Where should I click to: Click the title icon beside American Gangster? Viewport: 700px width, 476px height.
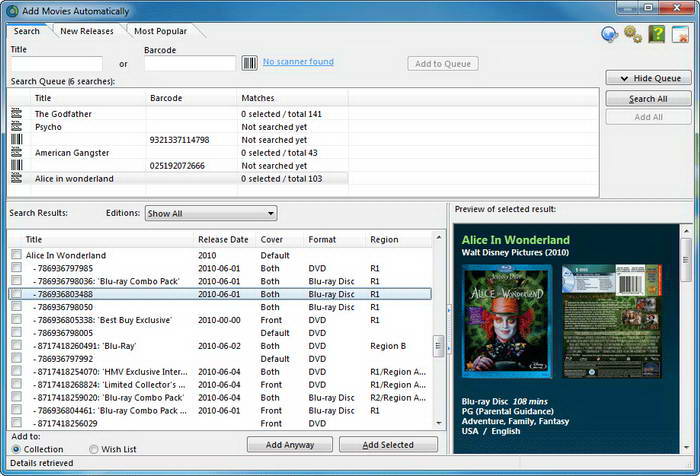17,152
